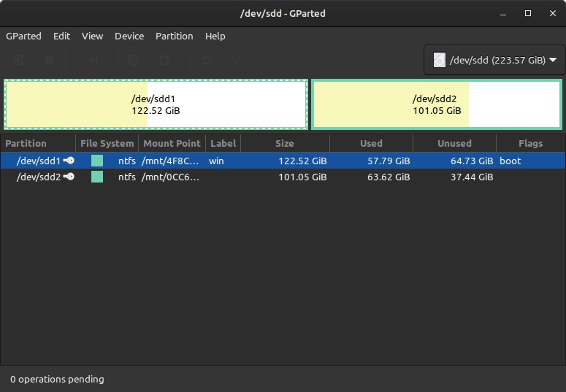Click the hard disk icon in device selector
This screenshot has height=392, width=566.
440,60
